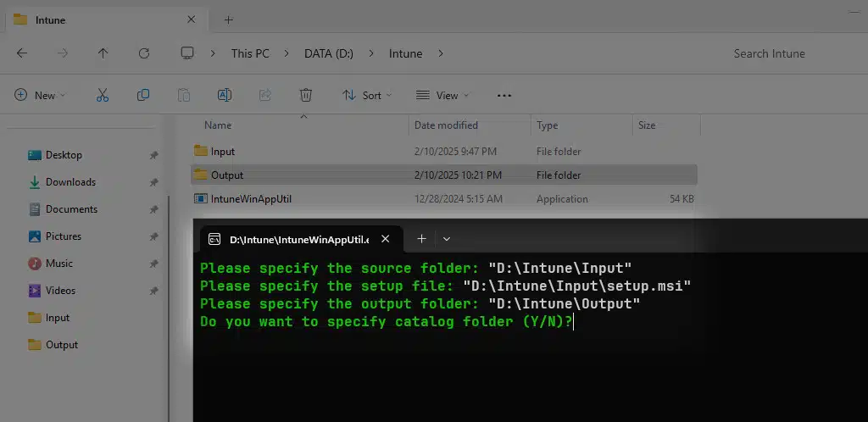Viewport: 868px width, 422px height.
Task: Close the Intune File Explorer tab
Action: click(191, 19)
